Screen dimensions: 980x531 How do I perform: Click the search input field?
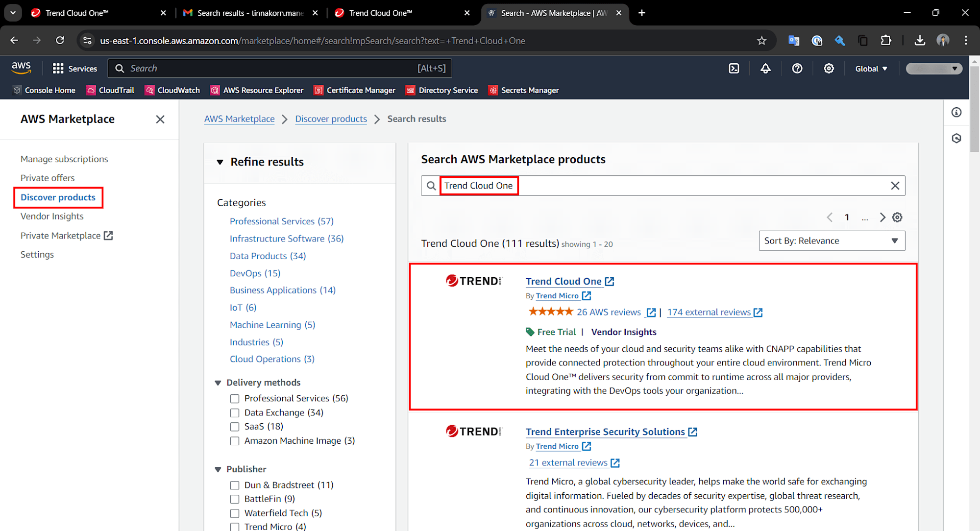[661, 185]
